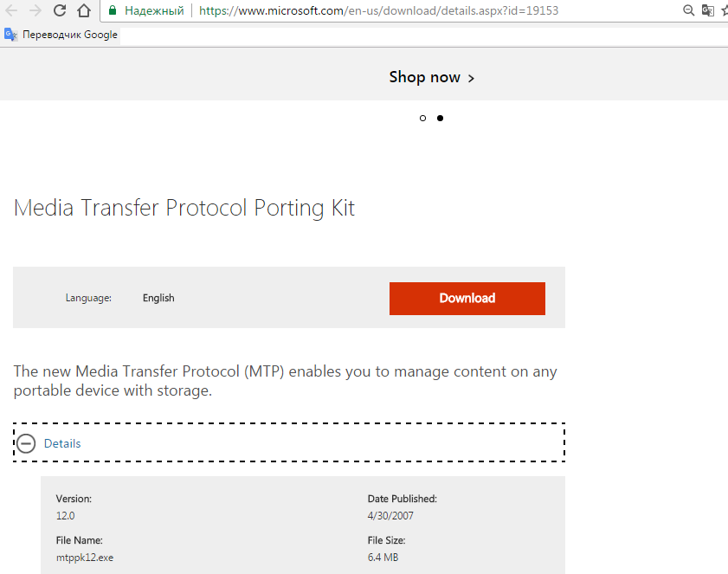Open the chevron arrow beside Shop now
The width and height of the screenshot is (728, 574).
[x=471, y=78]
